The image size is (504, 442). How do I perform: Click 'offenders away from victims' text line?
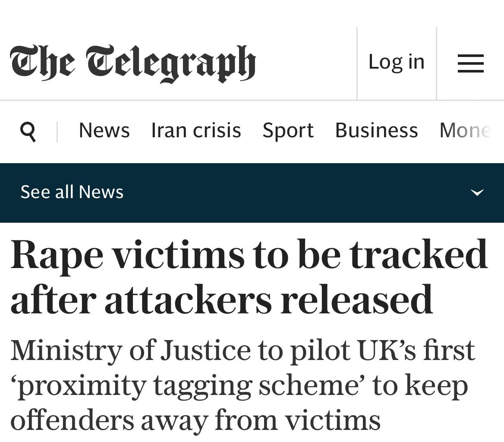click(x=195, y=420)
